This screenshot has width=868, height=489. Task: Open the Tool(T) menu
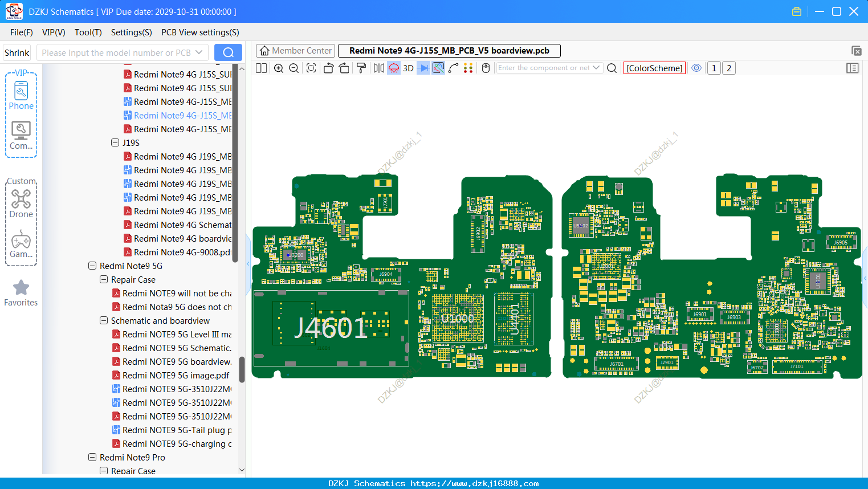click(88, 32)
